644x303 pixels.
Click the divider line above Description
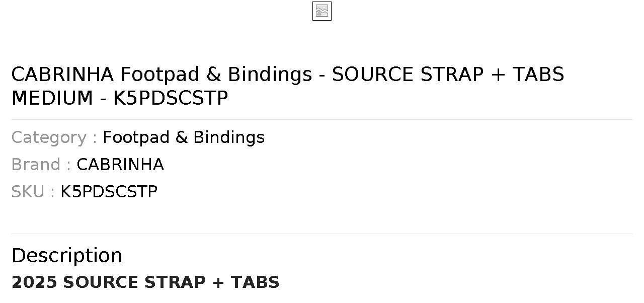pyautogui.click(x=322, y=234)
